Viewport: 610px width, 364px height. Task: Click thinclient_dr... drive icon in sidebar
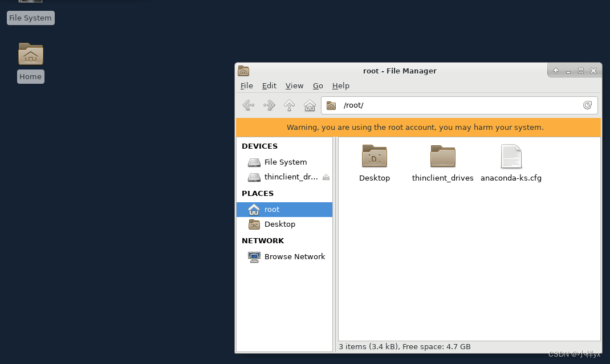pyautogui.click(x=254, y=177)
